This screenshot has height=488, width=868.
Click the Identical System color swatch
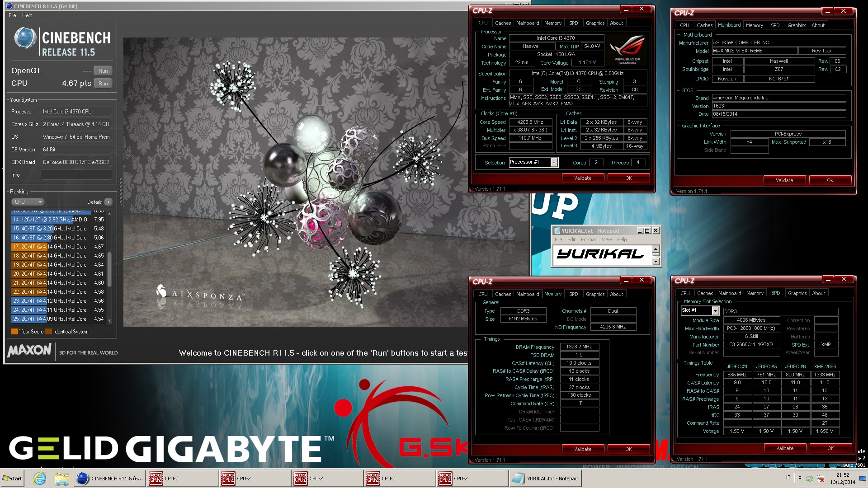pos(48,332)
